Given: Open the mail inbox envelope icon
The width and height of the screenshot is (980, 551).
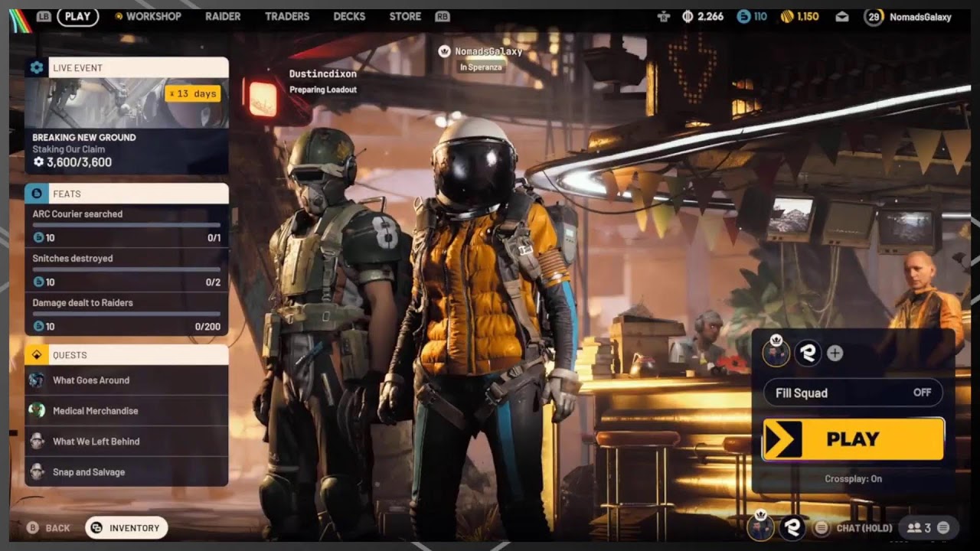Looking at the screenshot, I should (x=842, y=16).
